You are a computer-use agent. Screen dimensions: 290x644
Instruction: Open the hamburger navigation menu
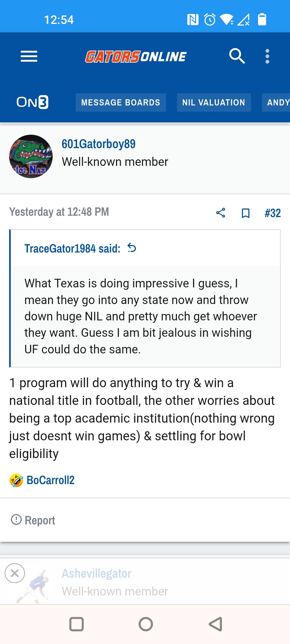point(29,56)
